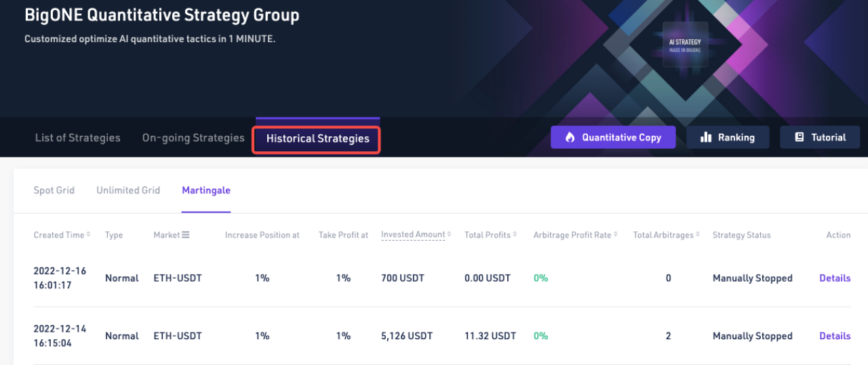The width and height of the screenshot is (868, 365).
Task: Sort by Total Profits arrows
Action: pyautogui.click(x=515, y=235)
